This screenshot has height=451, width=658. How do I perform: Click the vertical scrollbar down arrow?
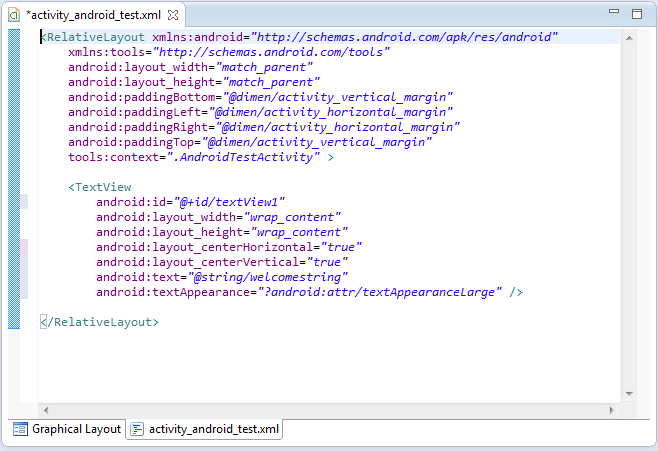[629, 394]
